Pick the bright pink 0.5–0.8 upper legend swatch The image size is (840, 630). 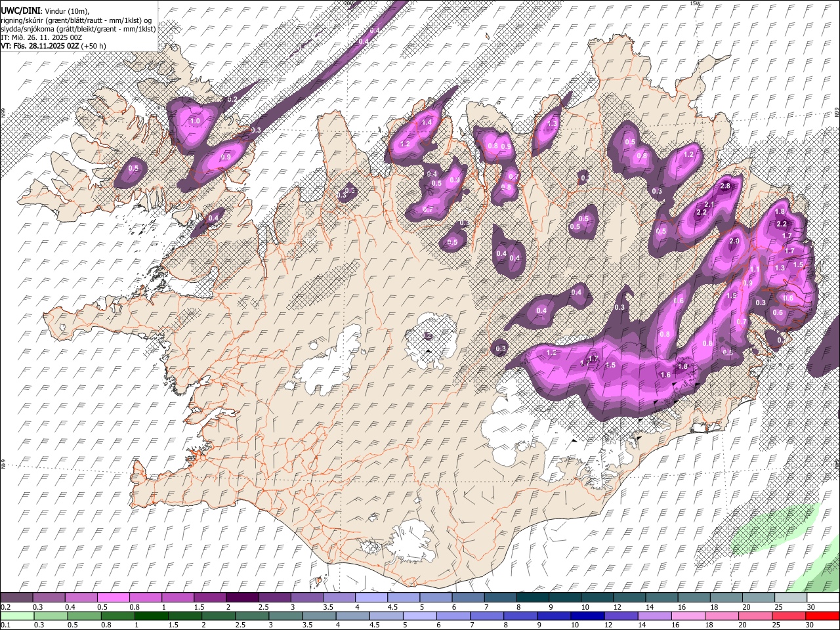coord(113,598)
